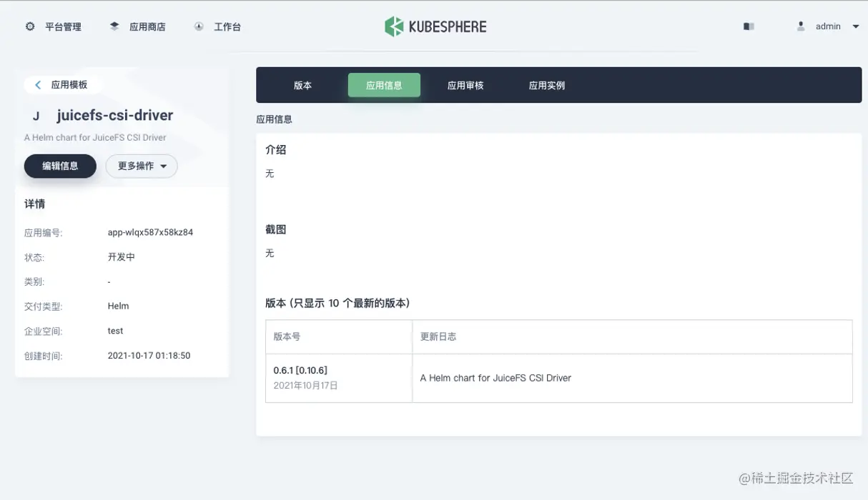This screenshot has width=868, height=500.
Task: Click the changelog text in 更新日志 column
Action: click(495, 378)
